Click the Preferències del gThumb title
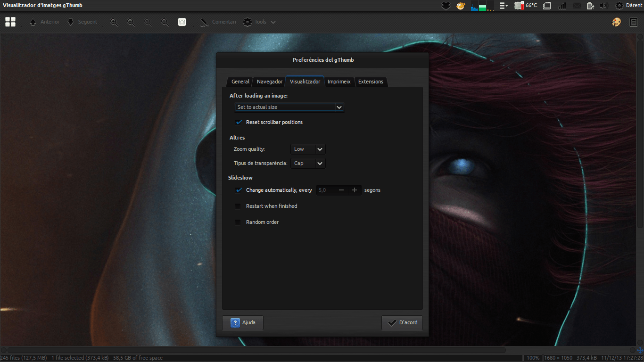Screen dimensions: 644x362 323,60
